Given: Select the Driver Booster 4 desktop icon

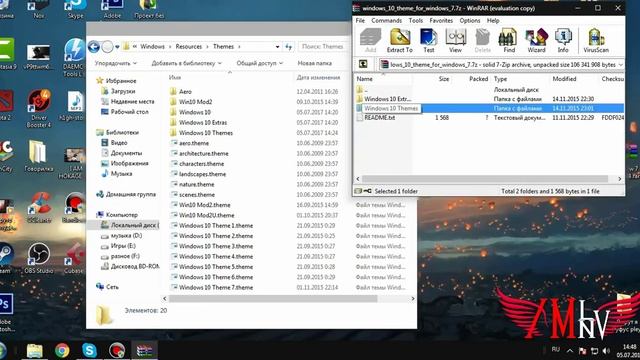Looking at the screenshot, I should (39, 109).
